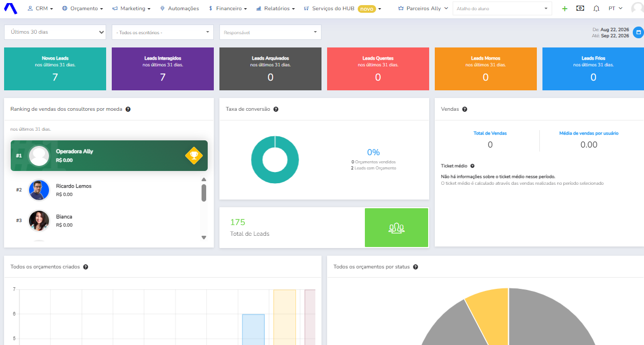Open the user profile avatar menu

637,9
